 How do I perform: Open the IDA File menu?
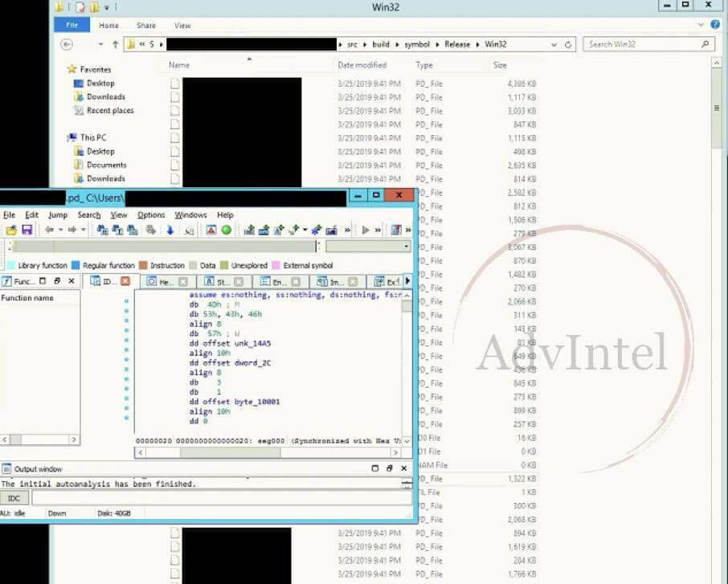pyautogui.click(x=10, y=215)
